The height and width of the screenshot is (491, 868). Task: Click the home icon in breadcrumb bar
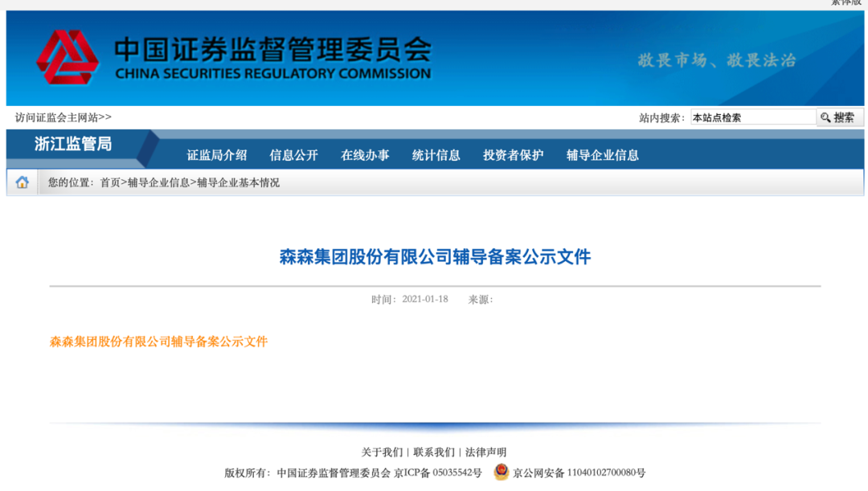point(23,182)
